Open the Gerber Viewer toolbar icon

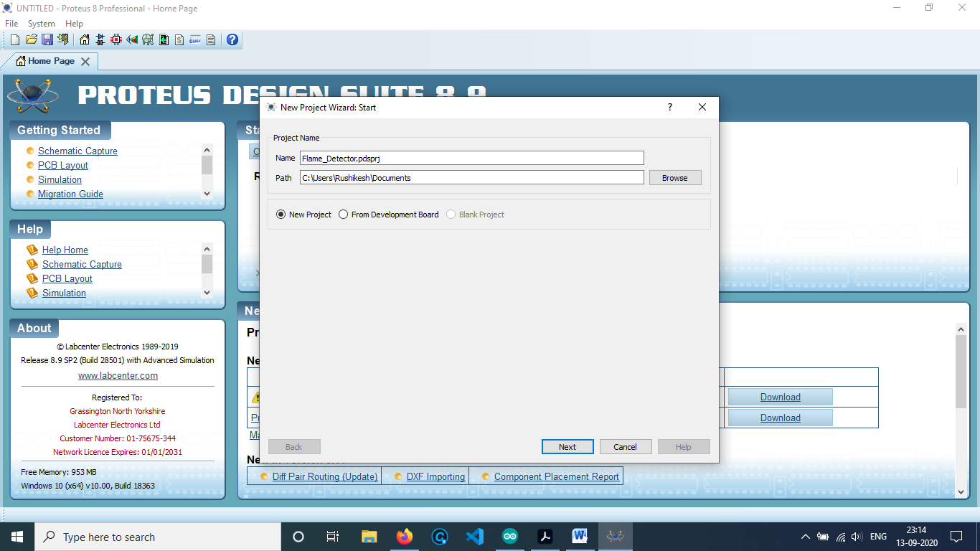coord(148,39)
